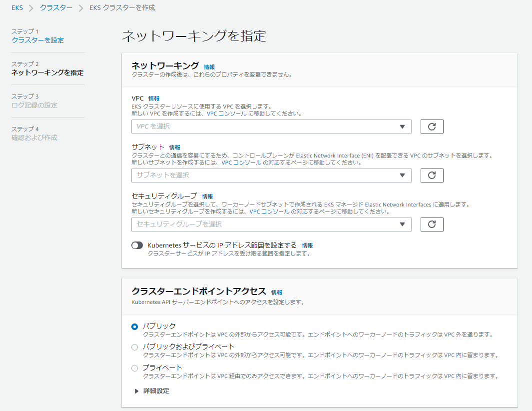Return to step 1 クラスターを設定

pyautogui.click(x=37, y=40)
